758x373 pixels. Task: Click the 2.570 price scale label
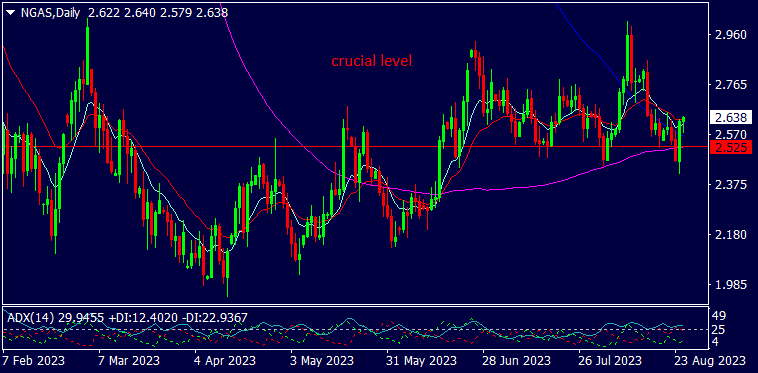tap(732, 134)
